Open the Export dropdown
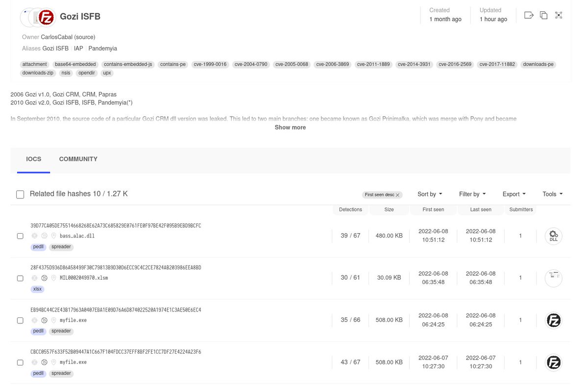Screen dimensions: 588x385 click(x=514, y=194)
